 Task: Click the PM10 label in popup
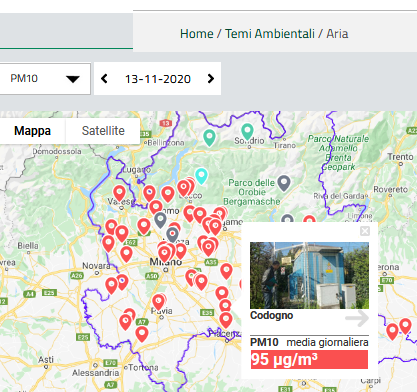click(264, 342)
